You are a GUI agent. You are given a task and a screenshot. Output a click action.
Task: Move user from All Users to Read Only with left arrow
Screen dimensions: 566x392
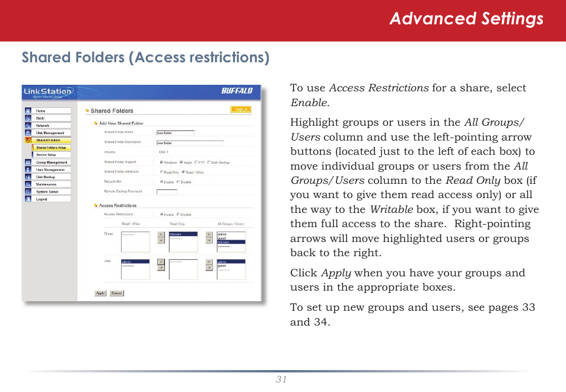[209, 262]
